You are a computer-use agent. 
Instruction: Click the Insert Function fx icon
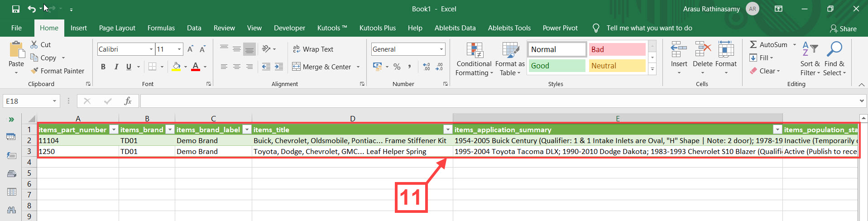128,101
